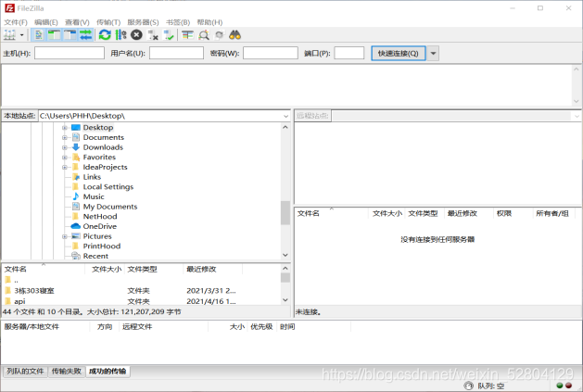583x392 pixels.
Task: Open file search with the binoculars icon
Action: coord(235,35)
